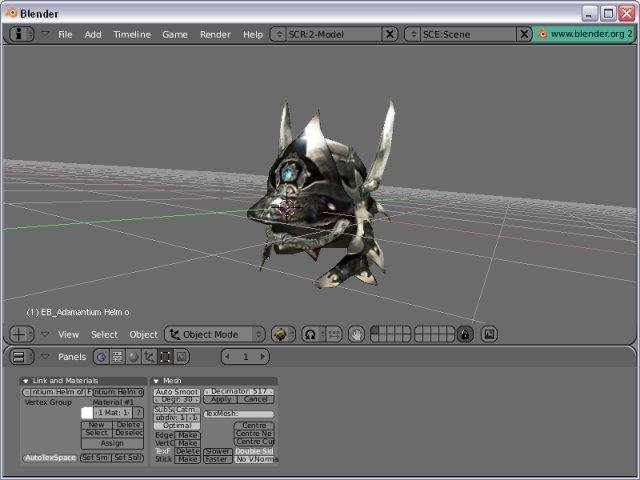Select the Shading context sphere icon
640x480 pixels.
coord(133,357)
